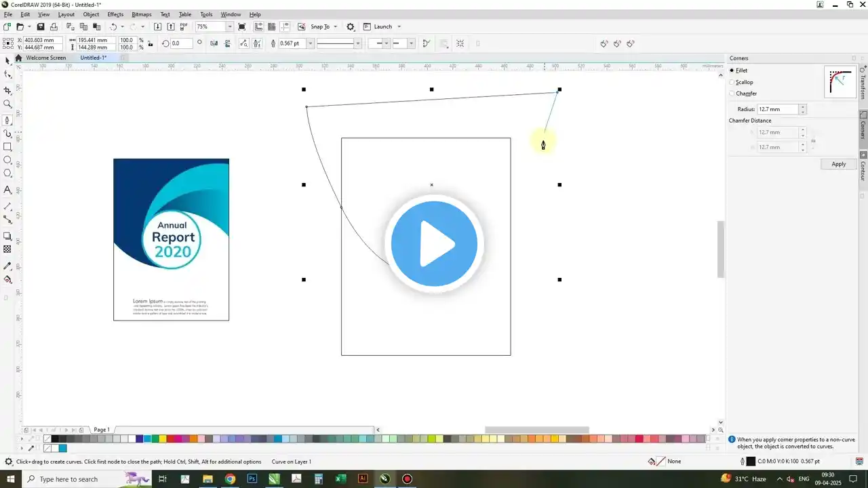Open the Launch dropdown

[399, 26]
